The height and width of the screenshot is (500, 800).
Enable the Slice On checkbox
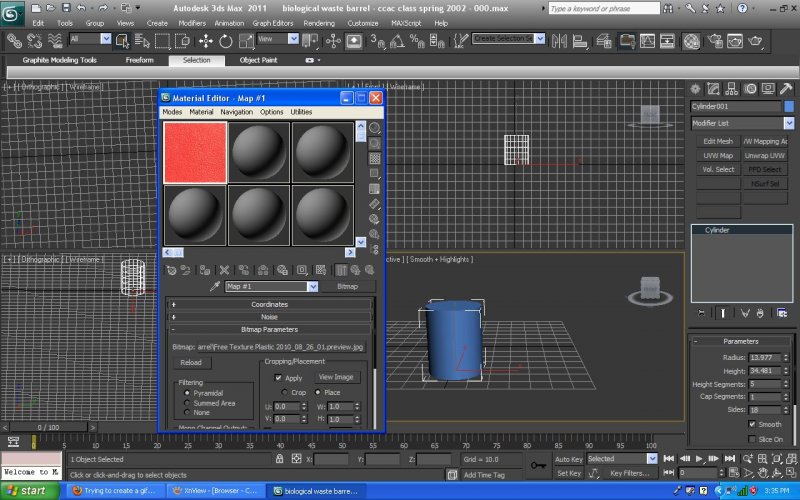[752, 439]
